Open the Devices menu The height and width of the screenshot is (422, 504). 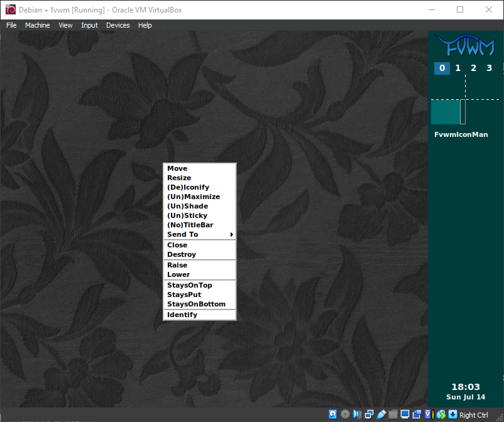pos(118,25)
